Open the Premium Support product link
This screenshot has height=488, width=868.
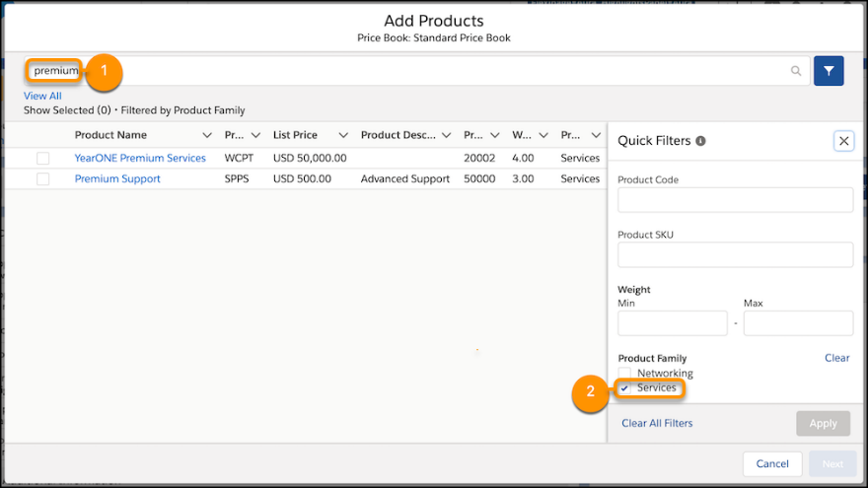coord(117,178)
